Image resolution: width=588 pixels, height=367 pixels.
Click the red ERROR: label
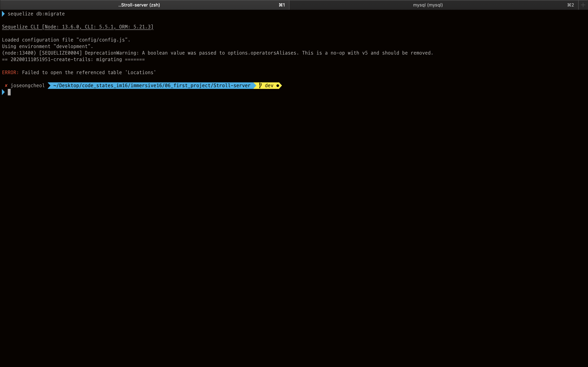coord(10,73)
